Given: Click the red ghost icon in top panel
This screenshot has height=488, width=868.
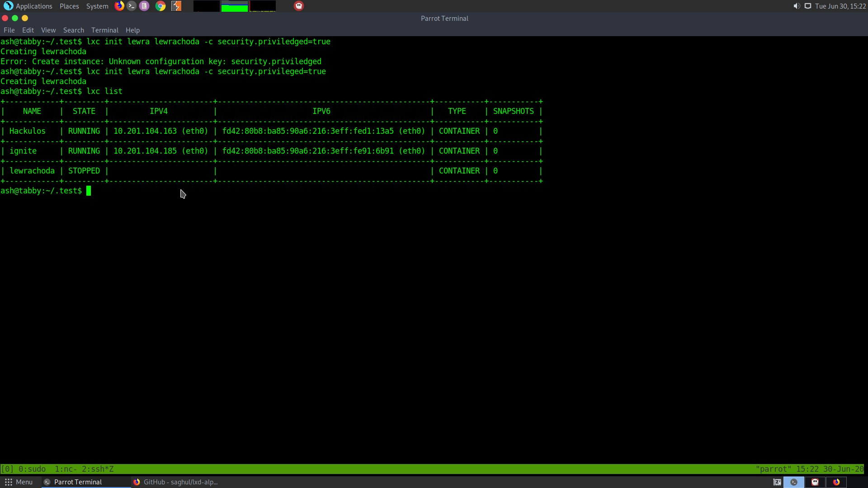Looking at the screenshot, I should tap(299, 6).
